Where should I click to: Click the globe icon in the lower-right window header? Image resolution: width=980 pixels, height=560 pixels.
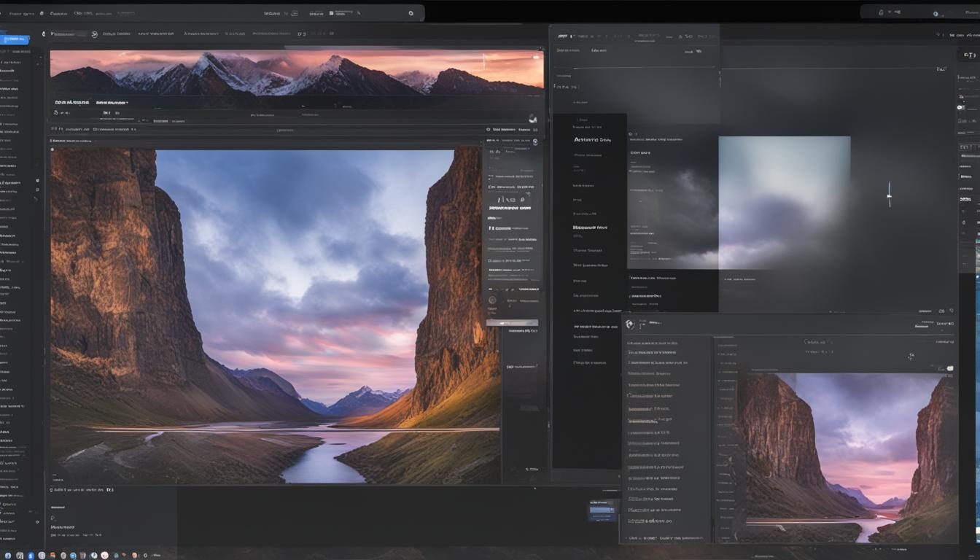[x=630, y=324]
